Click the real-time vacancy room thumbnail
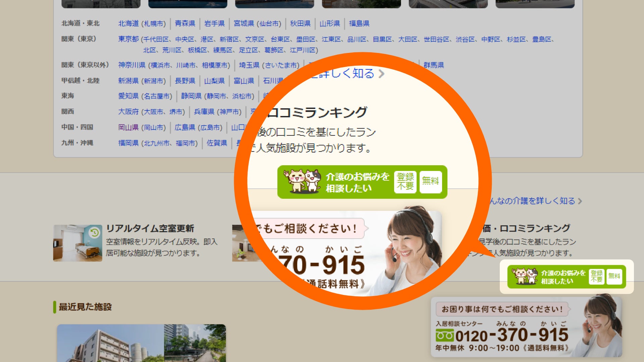The width and height of the screenshot is (644, 362). [77, 243]
